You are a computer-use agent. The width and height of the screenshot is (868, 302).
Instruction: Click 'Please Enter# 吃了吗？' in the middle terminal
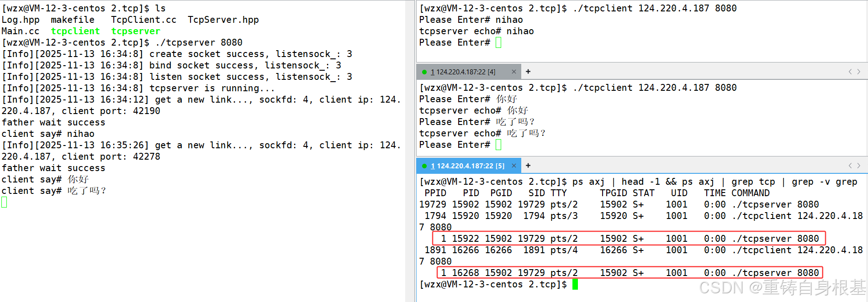(x=477, y=122)
